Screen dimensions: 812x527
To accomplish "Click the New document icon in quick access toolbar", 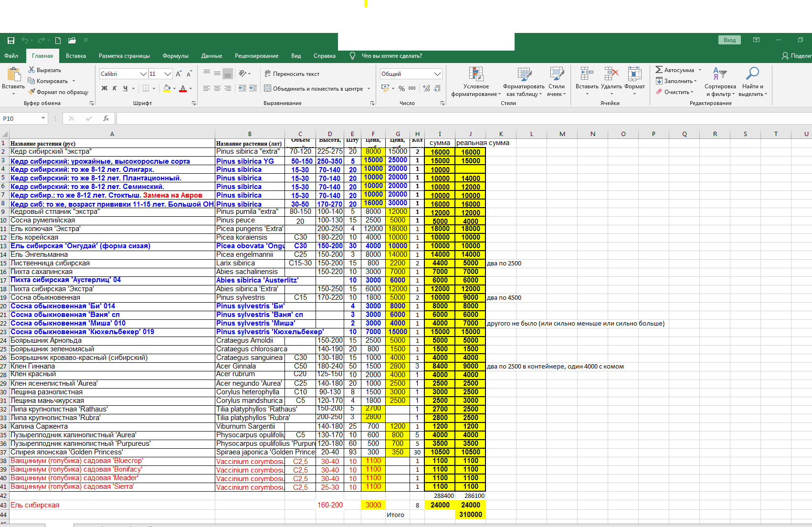I will [58, 41].
